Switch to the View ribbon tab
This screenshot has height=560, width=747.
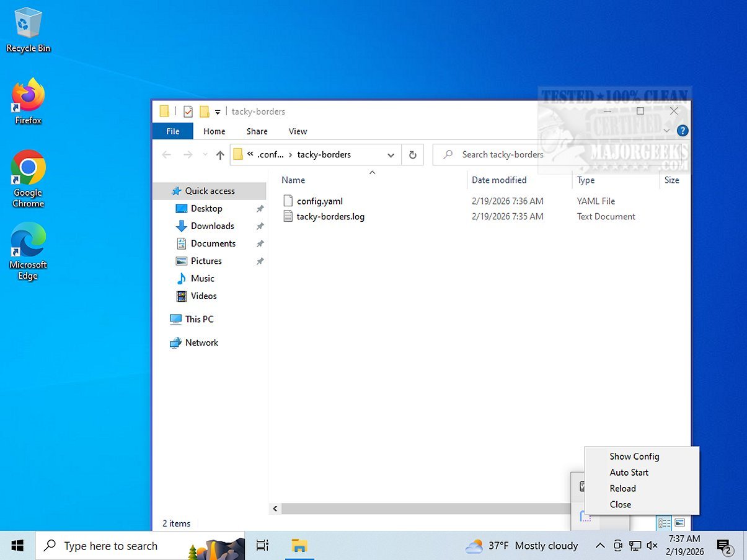point(298,131)
